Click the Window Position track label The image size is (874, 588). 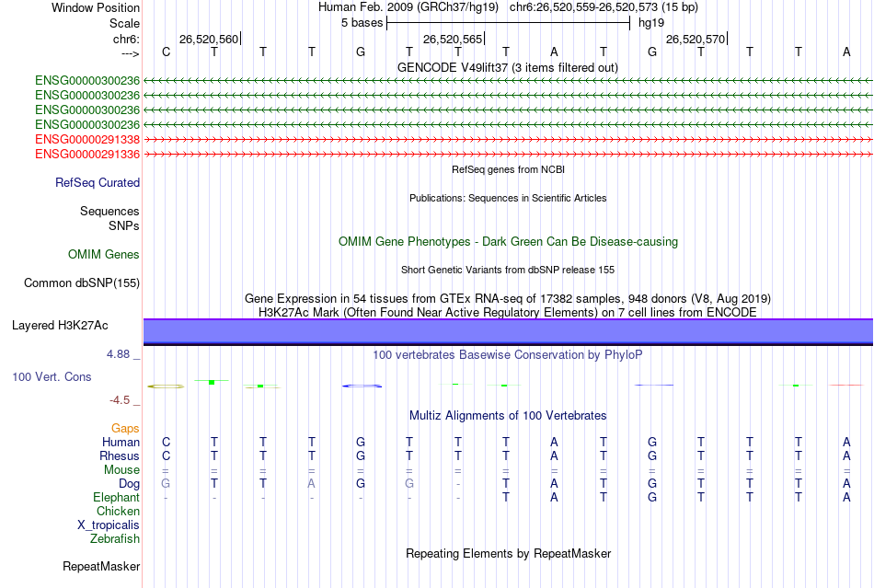pos(96,7)
